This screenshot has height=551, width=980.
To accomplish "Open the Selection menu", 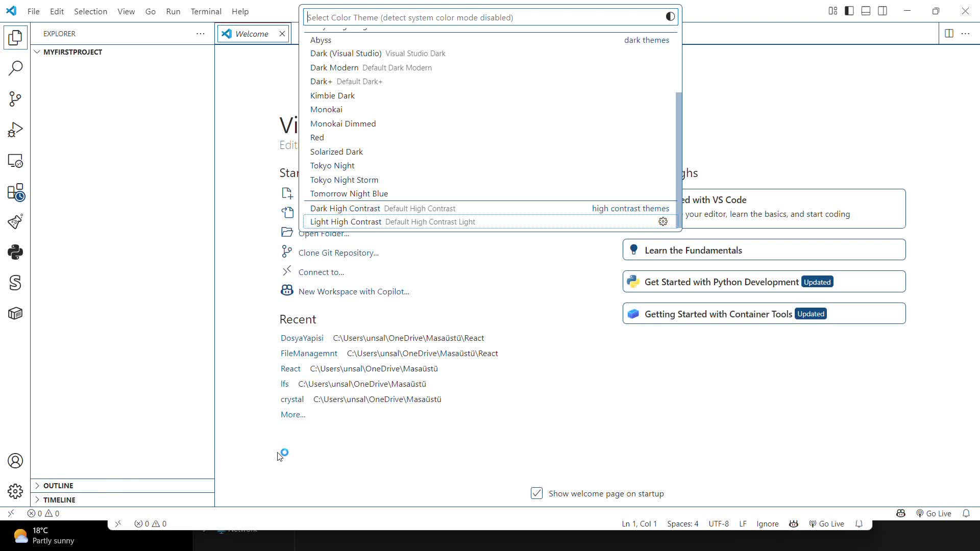I will [x=90, y=11].
